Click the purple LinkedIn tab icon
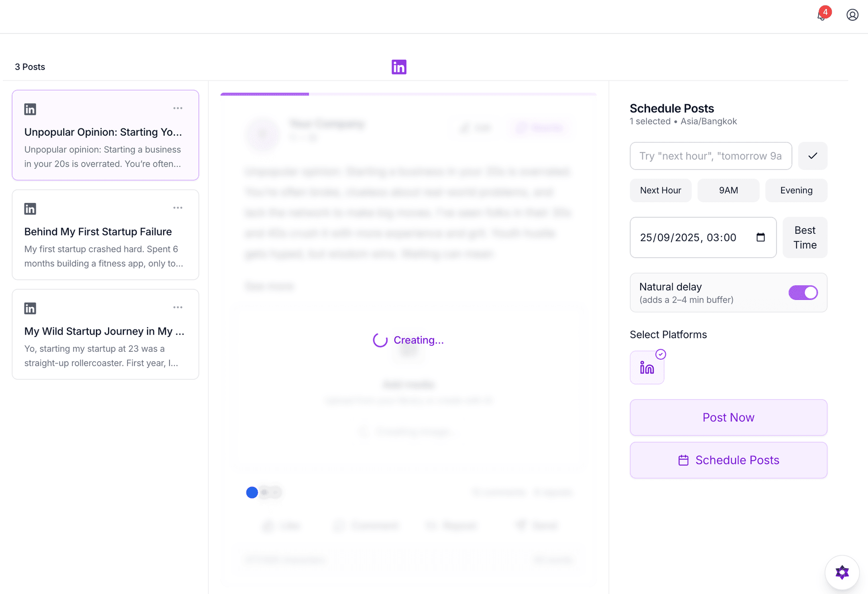This screenshot has width=868, height=594. click(399, 67)
